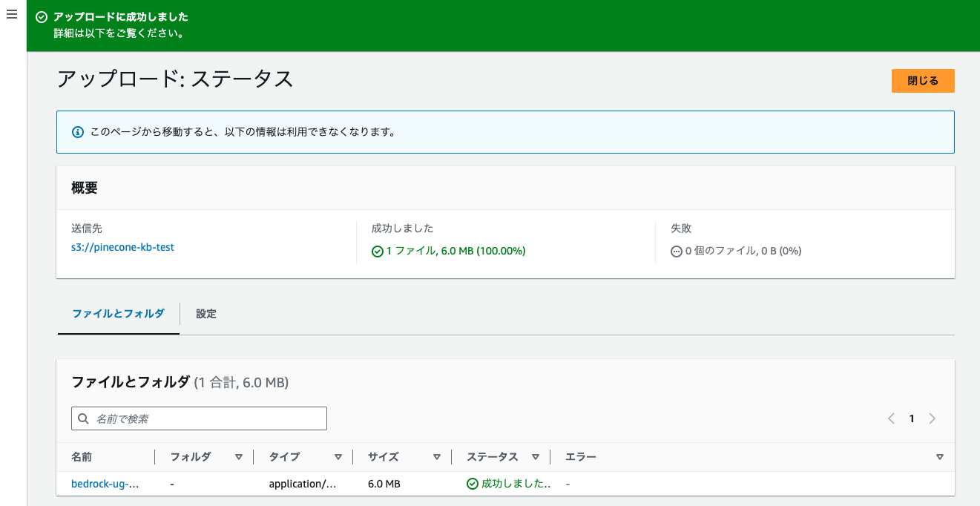980x506 pixels.
Task: Open the hamburger navigation menu
Action: 11,14
